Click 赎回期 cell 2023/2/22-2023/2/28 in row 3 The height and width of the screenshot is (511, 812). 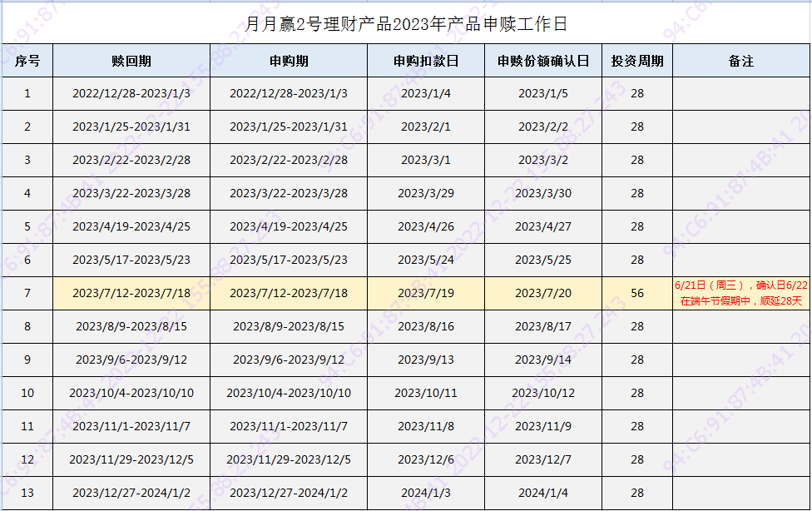pyautogui.click(x=131, y=160)
